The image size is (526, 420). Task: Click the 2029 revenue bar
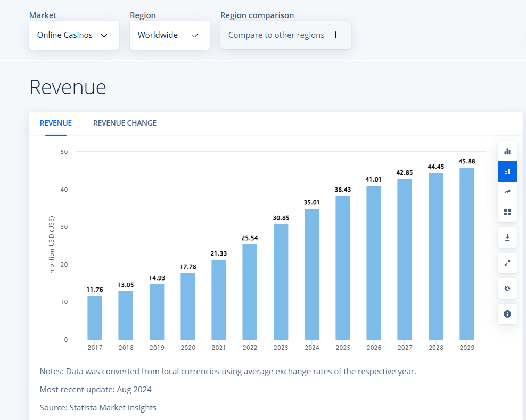466,256
